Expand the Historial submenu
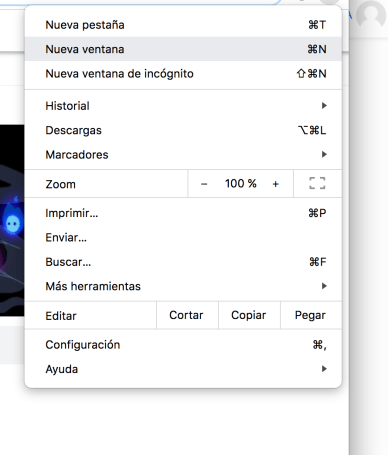 point(183,106)
